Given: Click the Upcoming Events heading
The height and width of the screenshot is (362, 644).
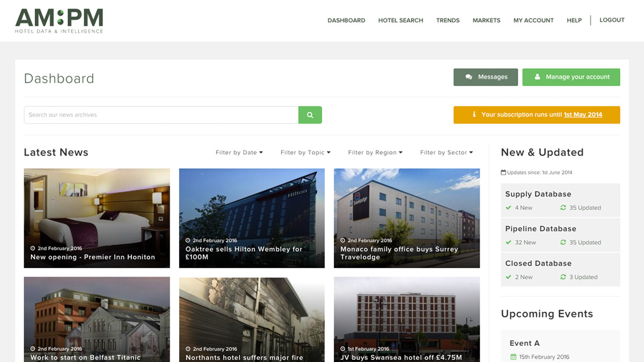Looking at the screenshot, I should coord(547,314).
